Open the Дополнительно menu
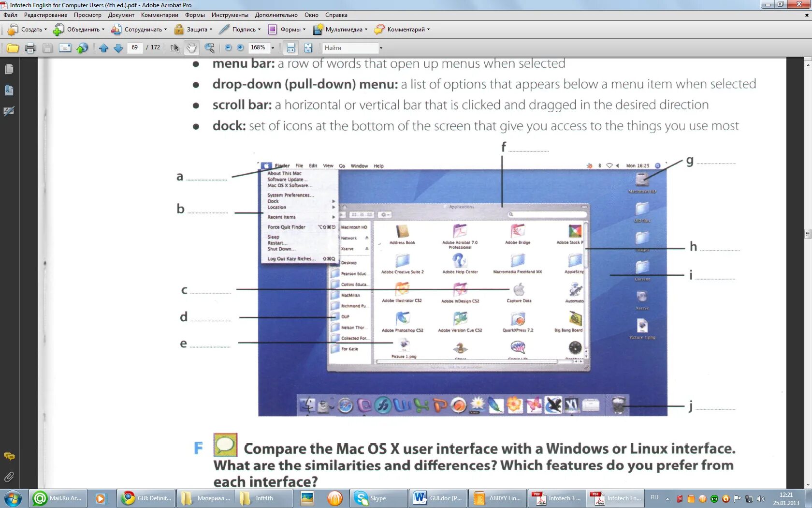Image resolution: width=812 pixels, height=508 pixels. coord(276,15)
